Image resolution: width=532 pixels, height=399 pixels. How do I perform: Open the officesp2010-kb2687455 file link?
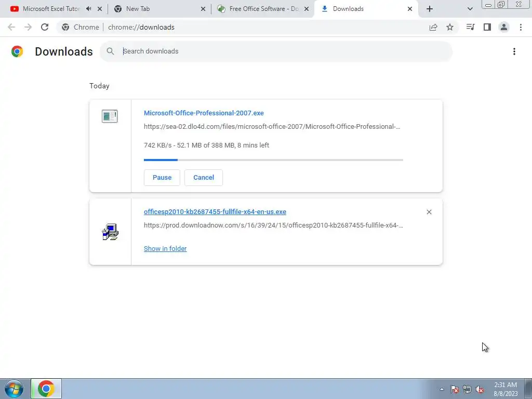[215, 212]
